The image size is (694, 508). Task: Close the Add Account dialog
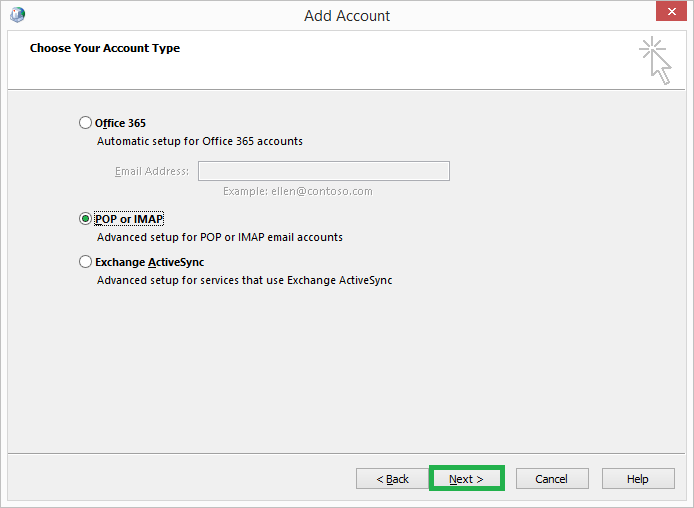coord(671,11)
